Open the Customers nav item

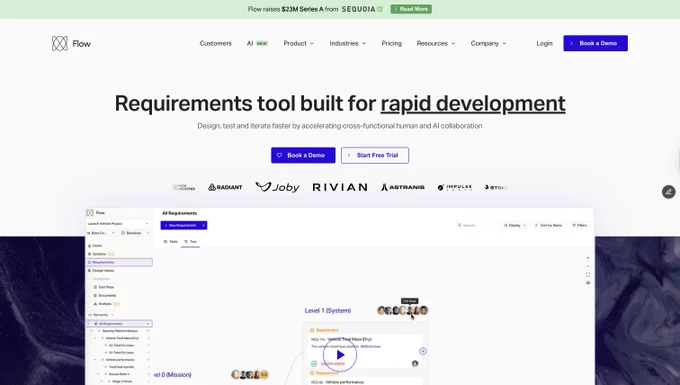(216, 43)
